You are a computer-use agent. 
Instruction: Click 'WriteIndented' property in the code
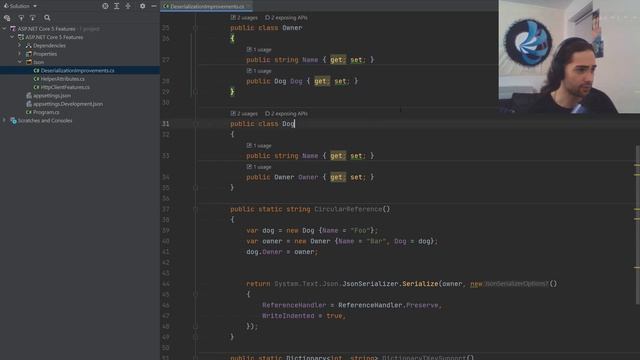(x=288, y=316)
